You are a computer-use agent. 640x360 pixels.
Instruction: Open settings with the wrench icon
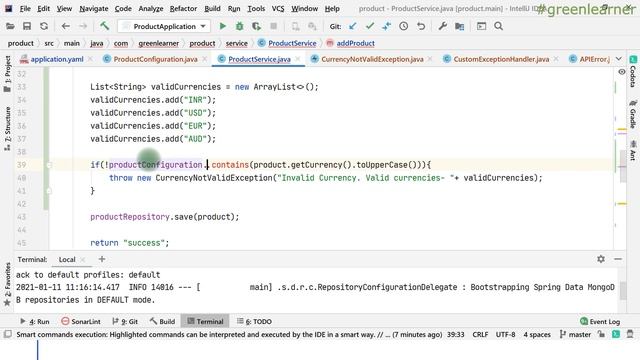(442, 26)
